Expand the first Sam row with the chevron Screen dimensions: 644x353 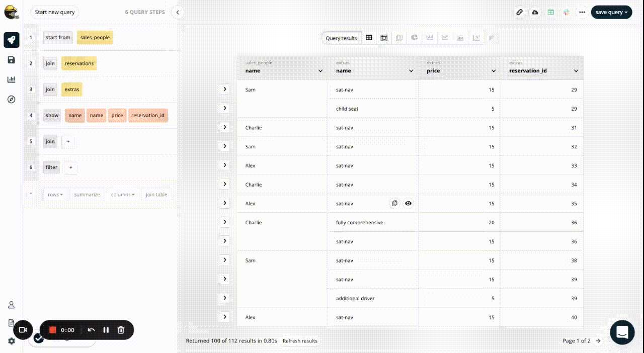(x=224, y=89)
